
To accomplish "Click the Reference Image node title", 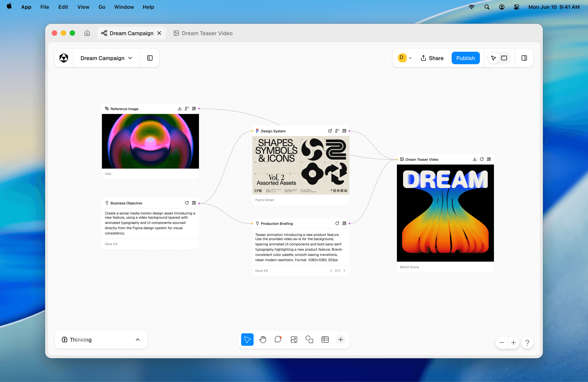I will [x=124, y=109].
